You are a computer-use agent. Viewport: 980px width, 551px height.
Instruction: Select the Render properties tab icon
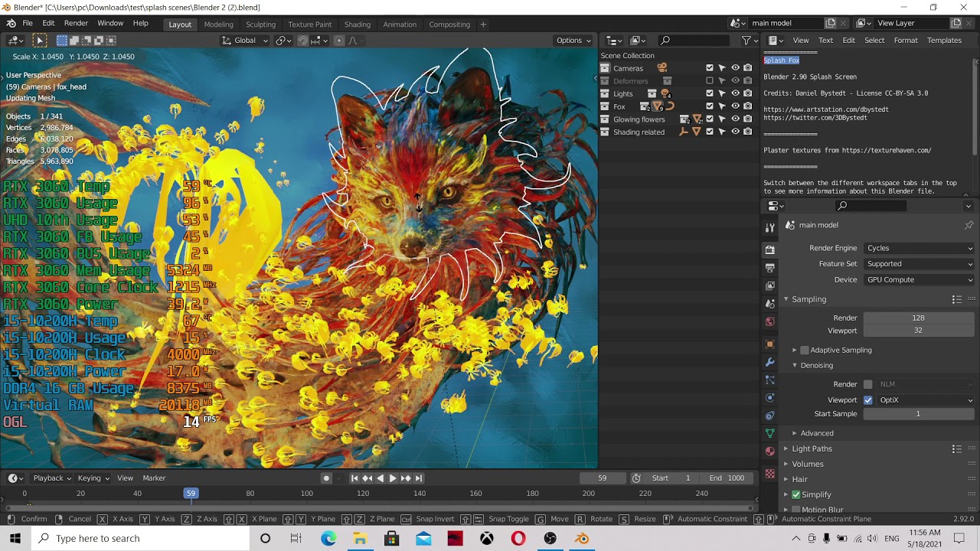click(x=770, y=249)
